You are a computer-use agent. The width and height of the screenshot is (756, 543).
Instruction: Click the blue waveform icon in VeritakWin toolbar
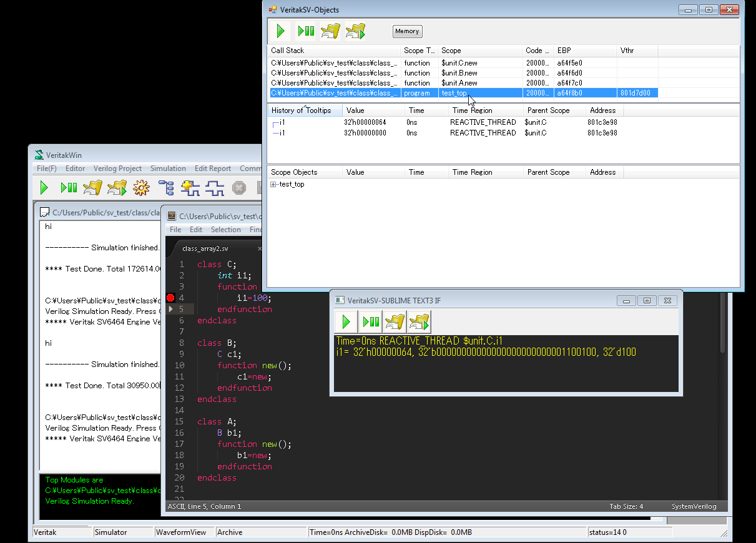[215, 187]
